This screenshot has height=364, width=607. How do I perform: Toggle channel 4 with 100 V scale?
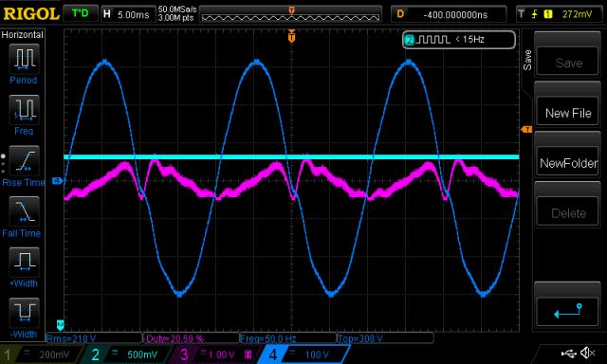click(x=303, y=355)
